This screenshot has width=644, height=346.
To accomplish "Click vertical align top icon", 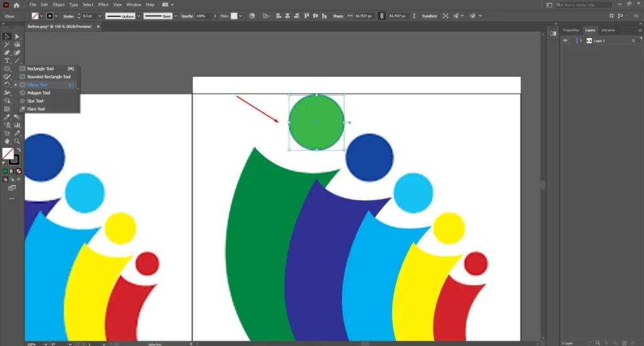I will click(306, 16).
